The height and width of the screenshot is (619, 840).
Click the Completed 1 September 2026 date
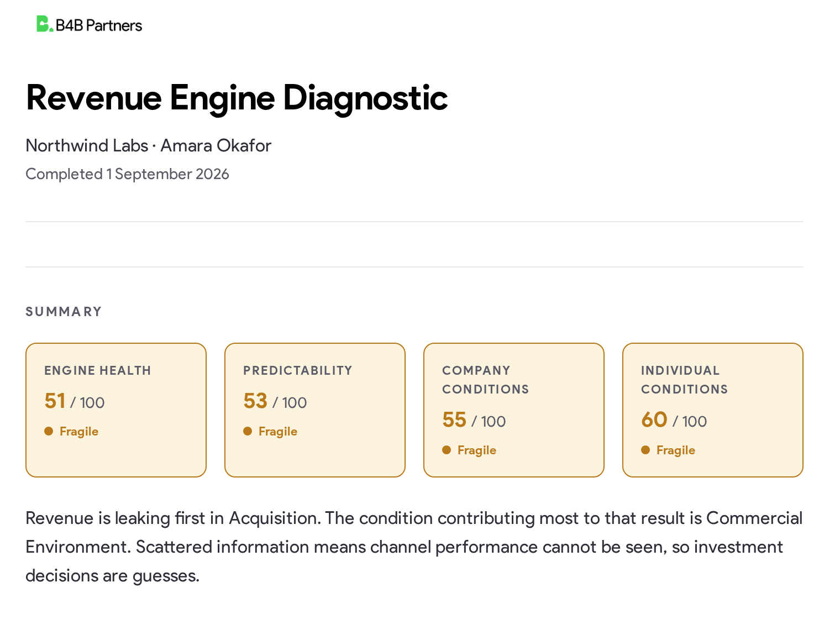tap(127, 174)
